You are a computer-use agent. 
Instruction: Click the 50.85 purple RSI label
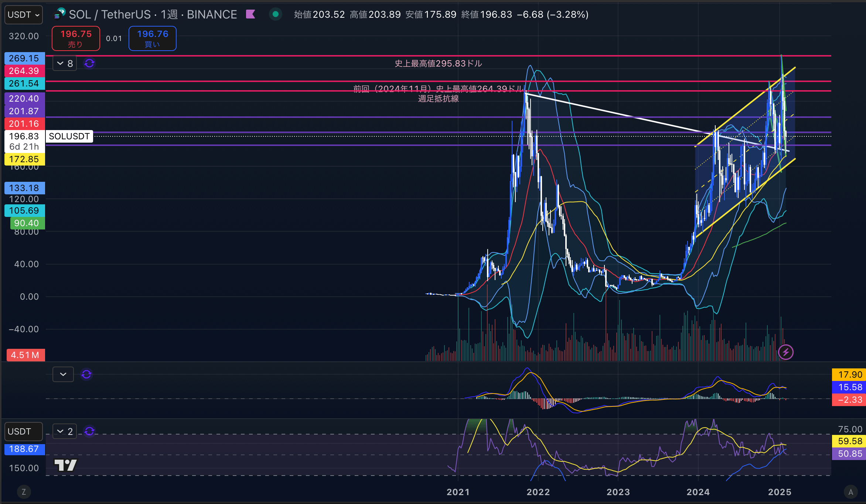tap(849, 454)
